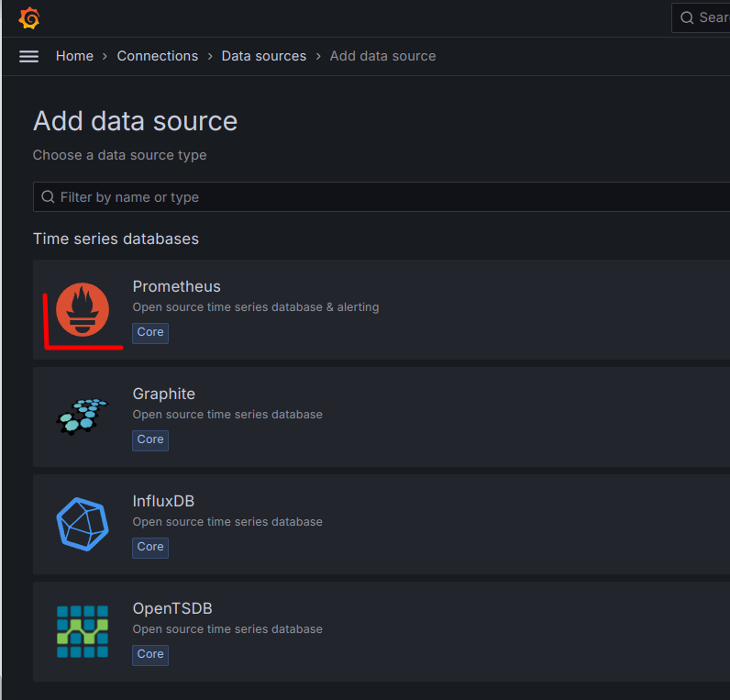Click the Graphite dots logo icon
The height and width of the screenshot is (700, 730).
(x=83, y=417)
